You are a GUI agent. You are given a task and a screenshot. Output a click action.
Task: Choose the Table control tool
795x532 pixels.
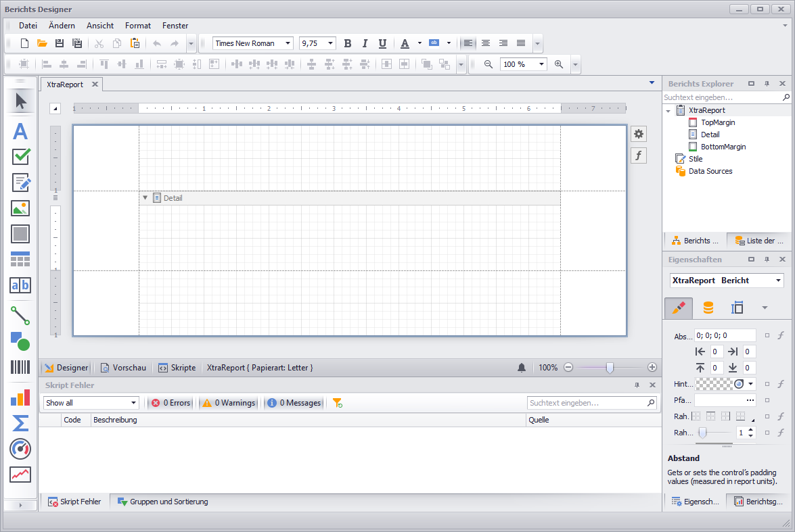click(20, 260)
